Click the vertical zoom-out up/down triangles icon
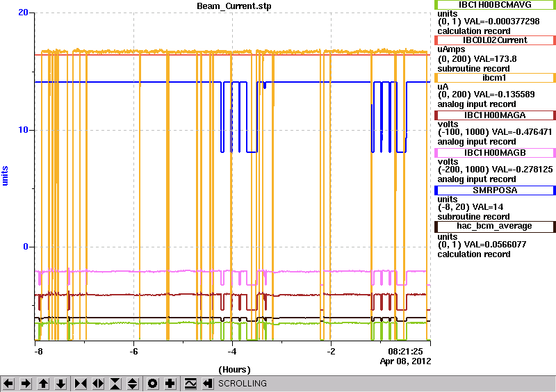 pos(133,384)
